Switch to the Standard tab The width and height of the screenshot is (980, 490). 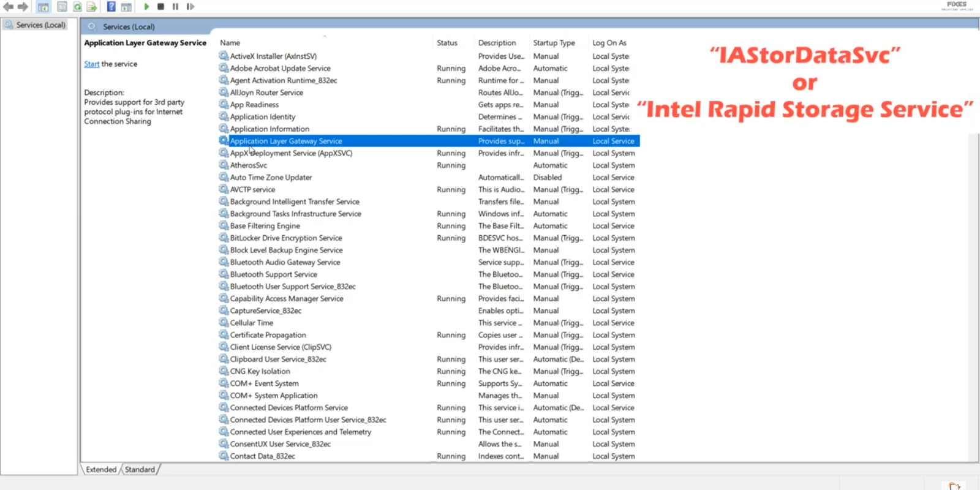pyautogui.click(x=140, y=470)
